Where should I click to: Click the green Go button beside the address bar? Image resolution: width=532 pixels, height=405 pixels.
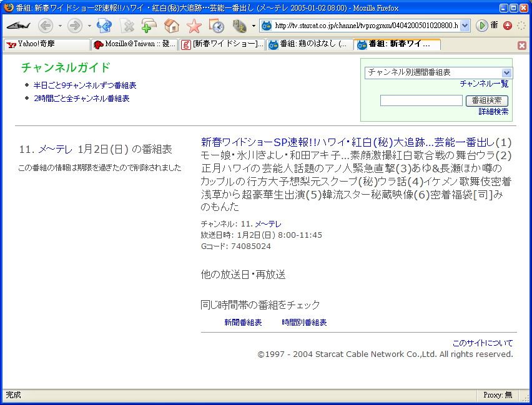(481, 26)
